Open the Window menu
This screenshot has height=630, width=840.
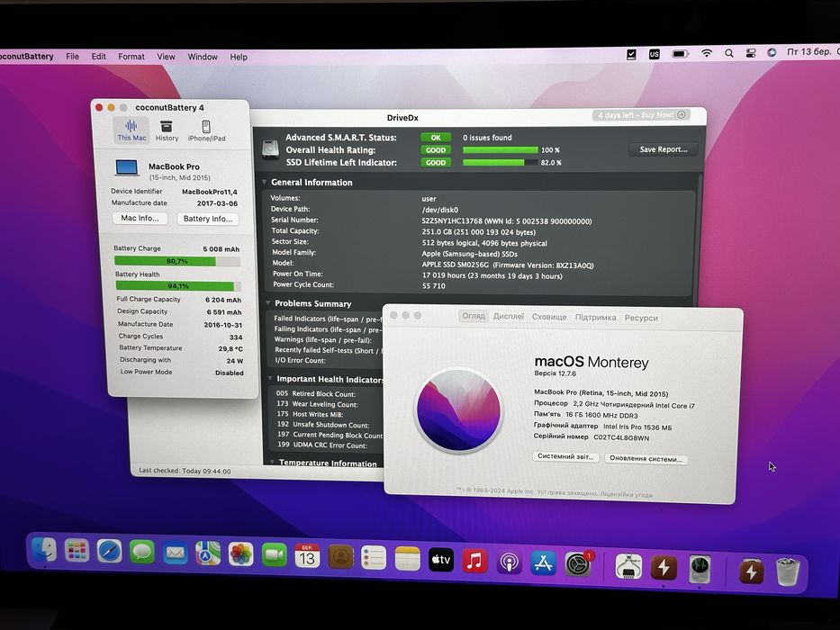(203, 57)
